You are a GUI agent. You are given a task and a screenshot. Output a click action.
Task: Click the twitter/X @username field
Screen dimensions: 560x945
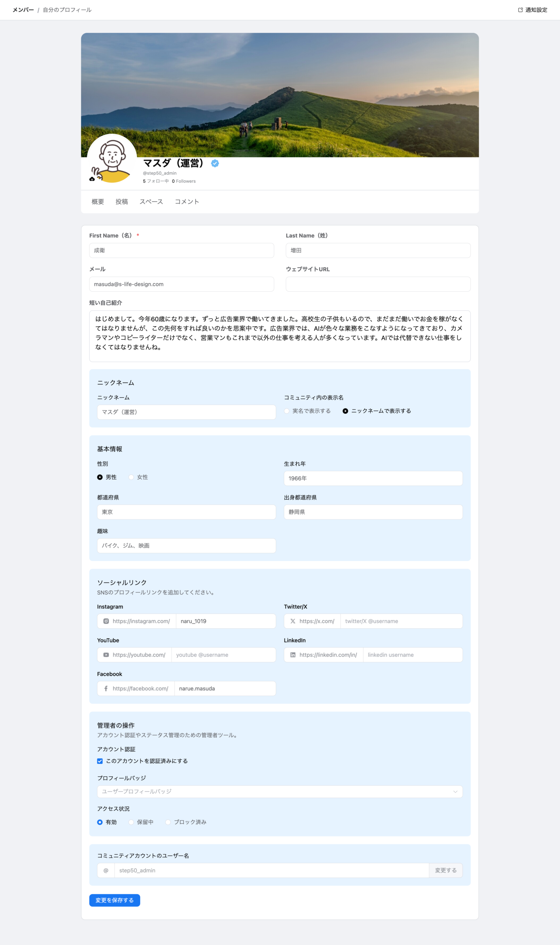(x=401, y=621)
